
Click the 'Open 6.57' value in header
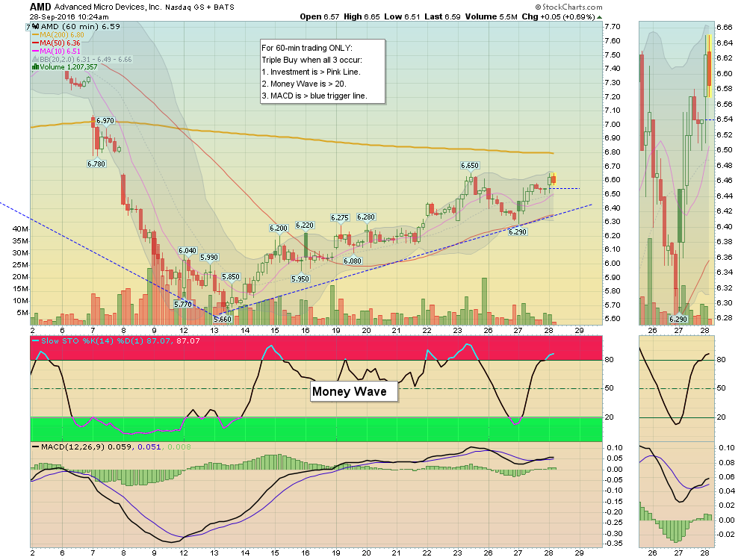pos(320,16)
